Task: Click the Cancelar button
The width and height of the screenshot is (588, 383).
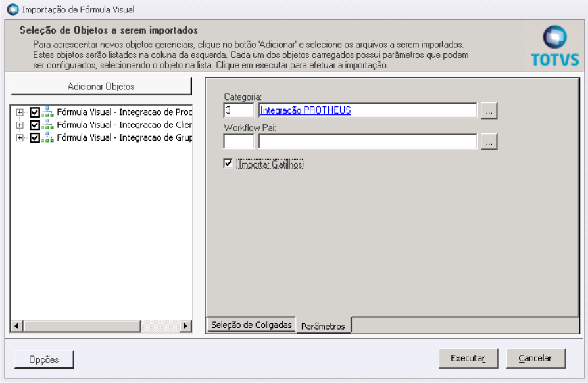Action: pyautogui.click(x=535, y=358)
